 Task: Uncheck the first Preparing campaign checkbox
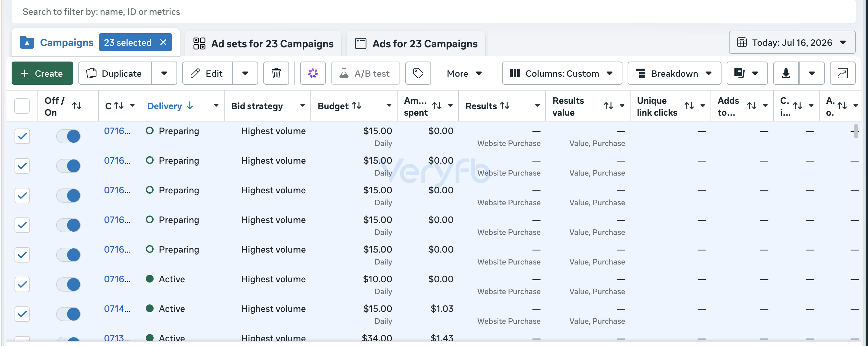coord(22,136)
